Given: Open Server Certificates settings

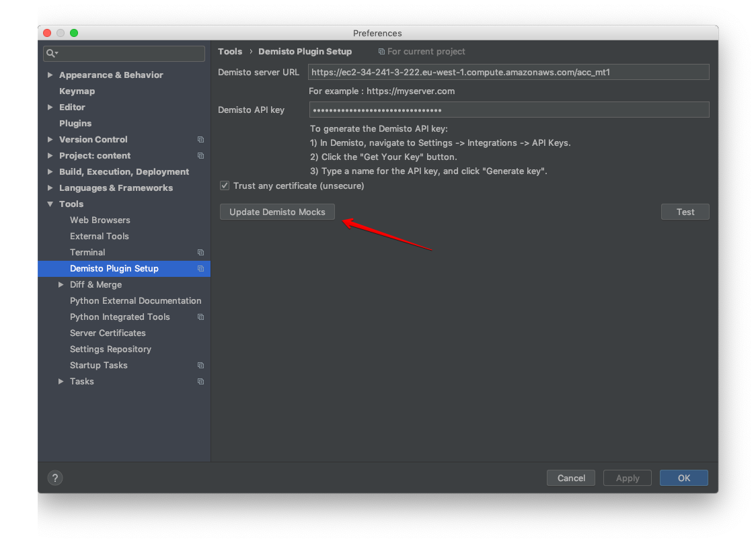Looking at the screenshot, I should coord(108,333).
